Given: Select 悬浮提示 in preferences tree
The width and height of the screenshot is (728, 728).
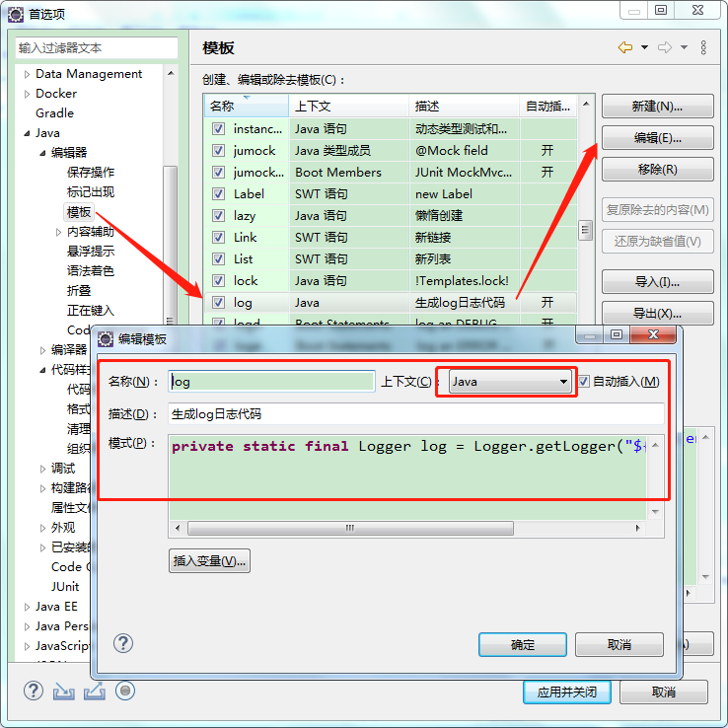Looking at the screenshot, I should 91,252.
